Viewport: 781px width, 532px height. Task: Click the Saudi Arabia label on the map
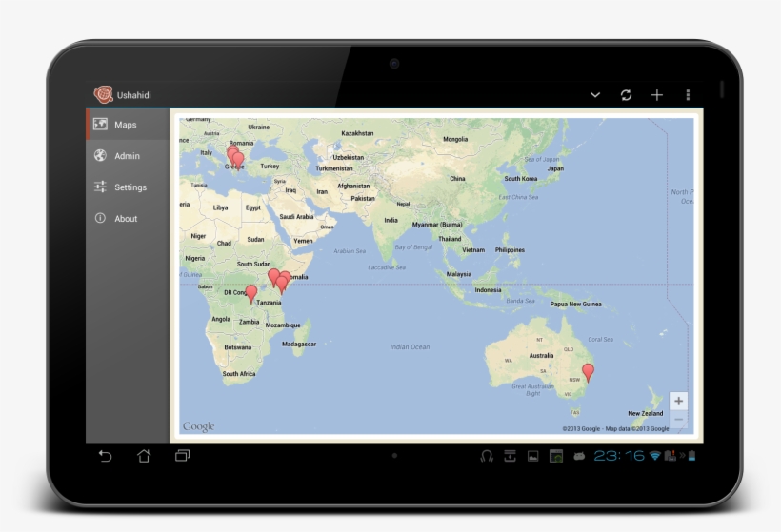pyautogui.click(x=296, y=216)
